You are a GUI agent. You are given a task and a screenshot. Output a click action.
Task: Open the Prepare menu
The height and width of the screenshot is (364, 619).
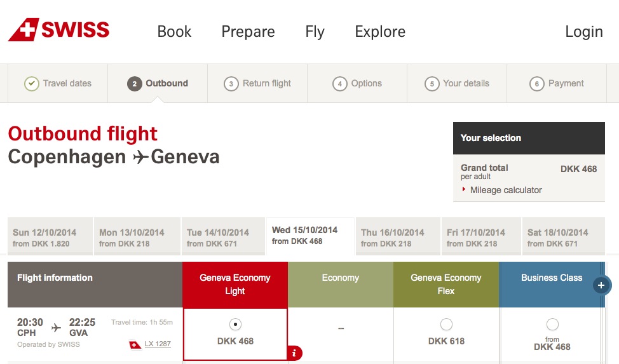[x=248, y=32]
